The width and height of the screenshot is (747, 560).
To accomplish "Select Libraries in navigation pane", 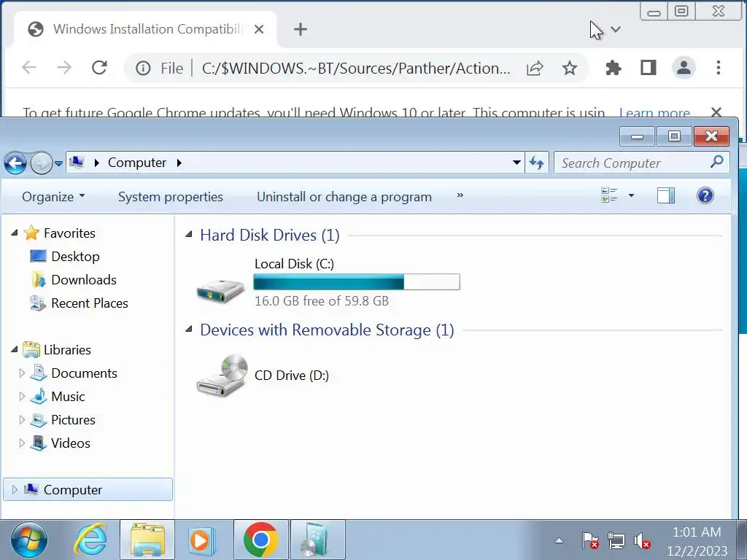I will 67,349.
